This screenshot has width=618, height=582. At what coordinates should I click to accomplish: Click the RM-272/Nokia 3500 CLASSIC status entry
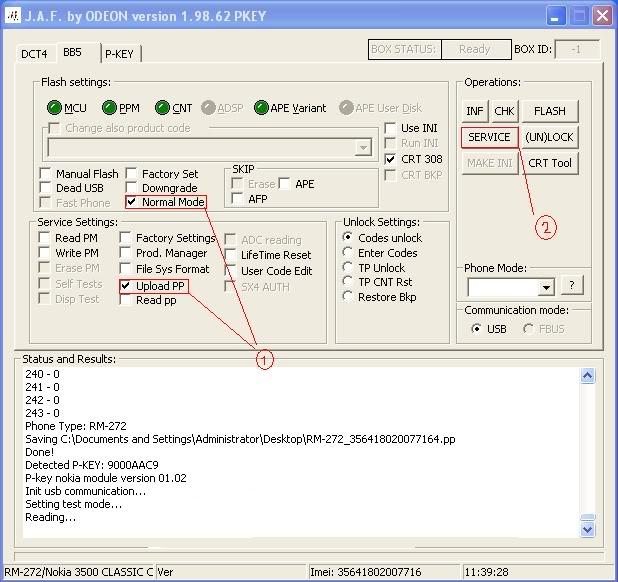click(x=78, y=572)
